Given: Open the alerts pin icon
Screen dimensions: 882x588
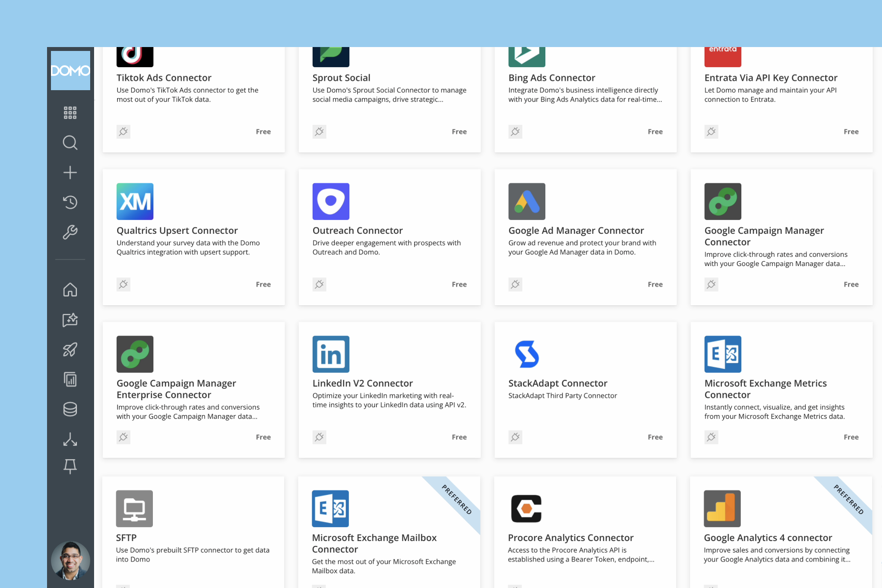Looking at the screenshot, I should [70, 466].
